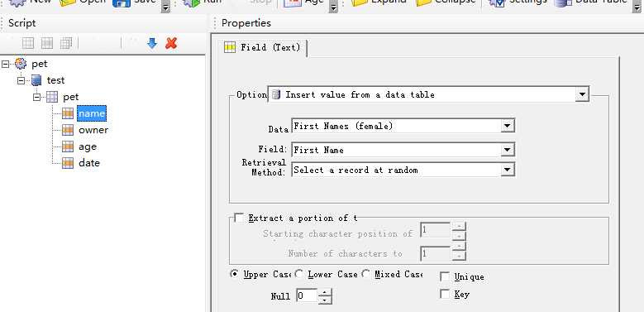Collapse the test database node

tap(21, 80)
